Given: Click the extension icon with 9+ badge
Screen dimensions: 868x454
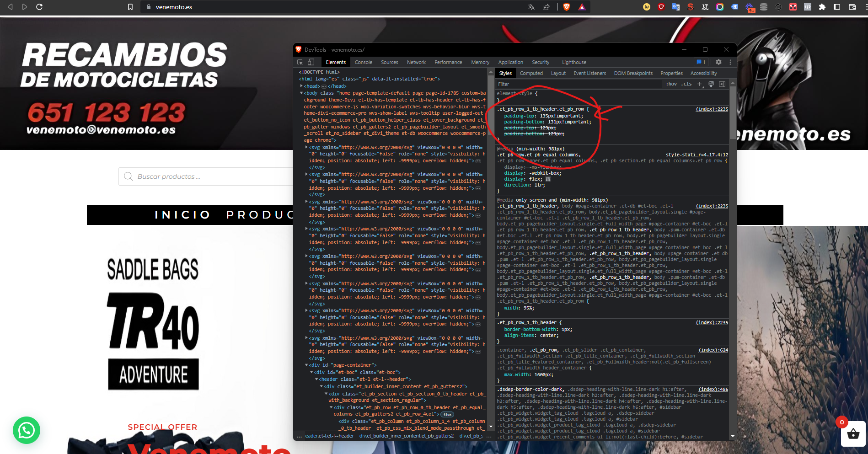Looking at the screenshot, I should pyautogui.click(x=750, y=7).
